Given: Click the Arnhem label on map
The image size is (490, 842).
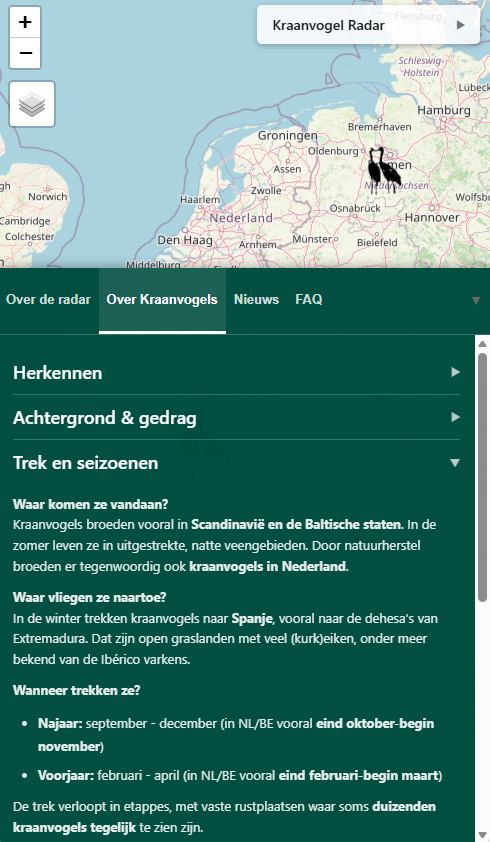Looking at the screenshot, I should click(x=258, y=245).
